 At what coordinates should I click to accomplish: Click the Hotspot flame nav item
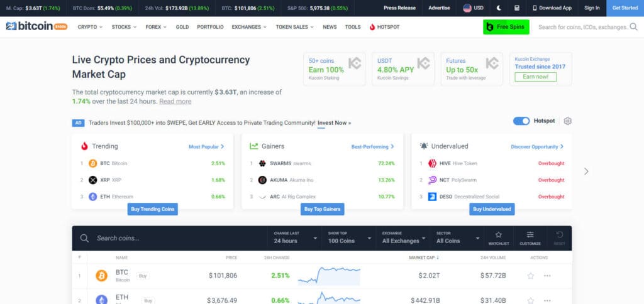(384, 27)
